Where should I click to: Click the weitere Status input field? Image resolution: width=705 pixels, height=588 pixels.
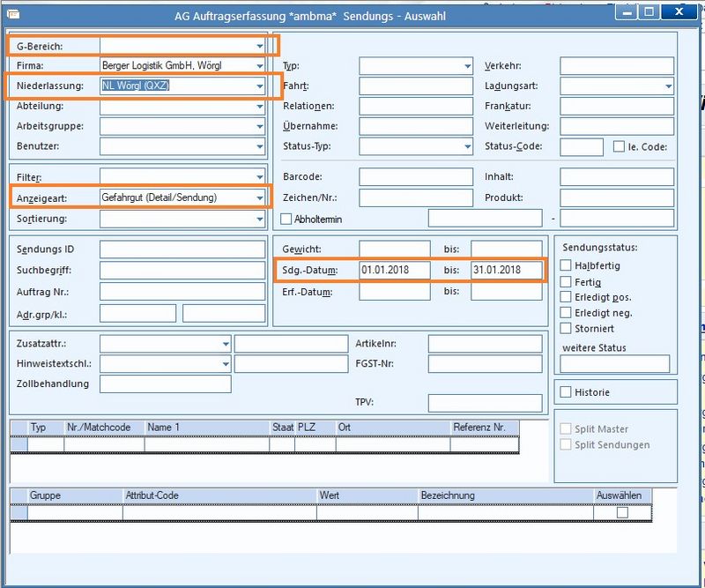point(614,364)
